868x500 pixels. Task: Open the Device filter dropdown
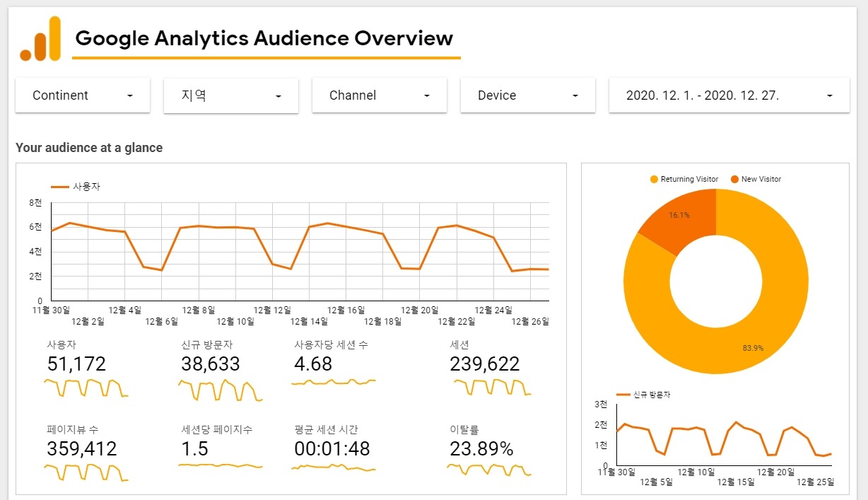coord(528,95)
